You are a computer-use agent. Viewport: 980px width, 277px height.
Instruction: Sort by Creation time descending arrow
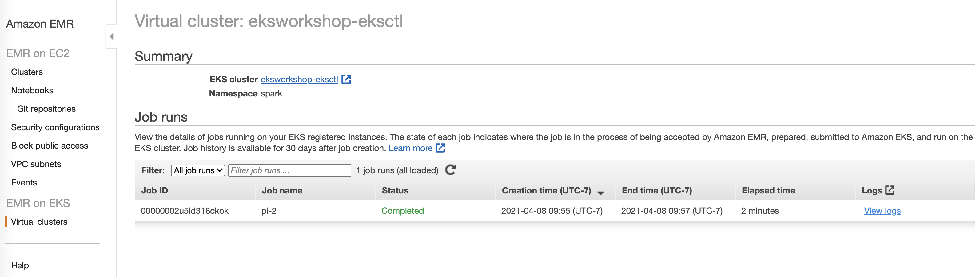click(x=601, y=193)
